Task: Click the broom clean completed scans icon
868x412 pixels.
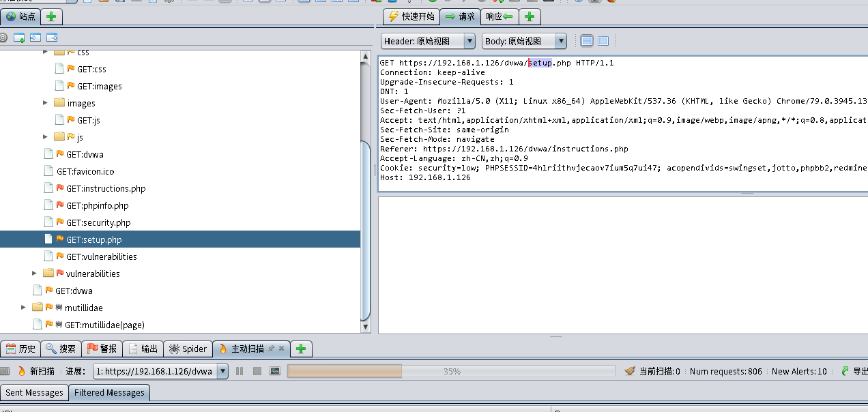Action: coord(630,371)
